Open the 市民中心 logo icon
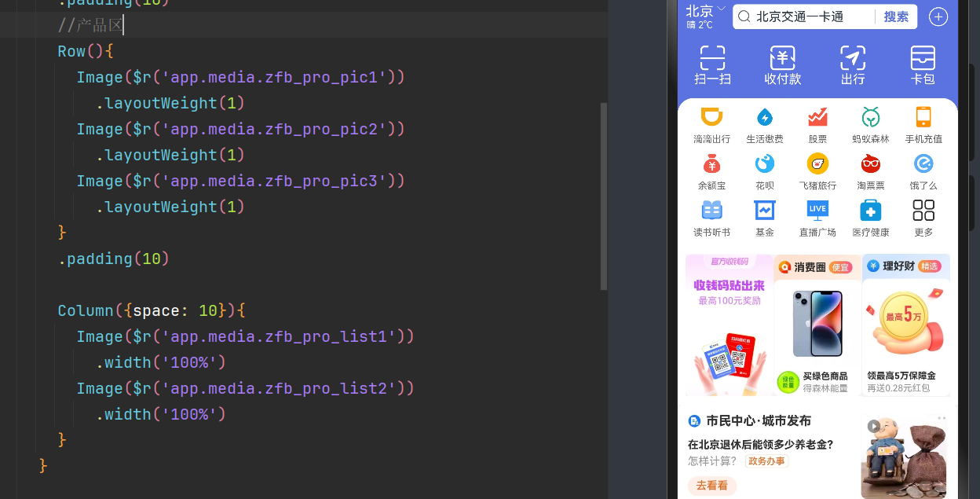980x499 pixels. coord(694,421)
